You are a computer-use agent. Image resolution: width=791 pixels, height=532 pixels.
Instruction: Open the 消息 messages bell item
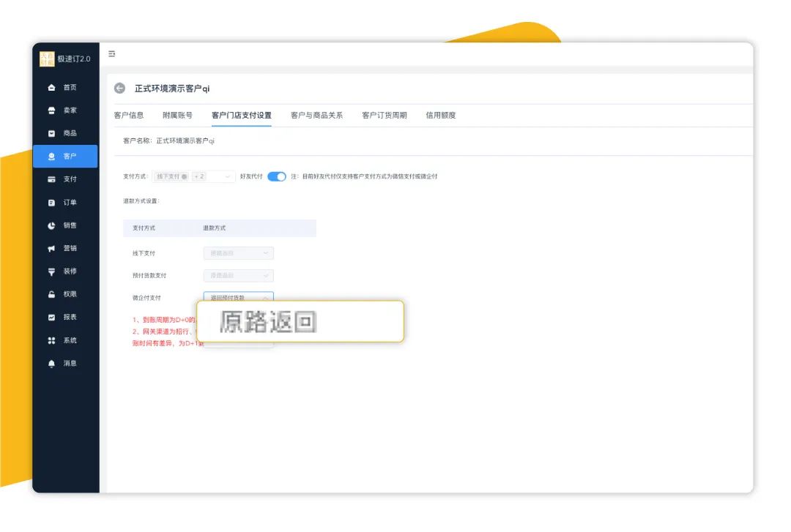(65, 363)
